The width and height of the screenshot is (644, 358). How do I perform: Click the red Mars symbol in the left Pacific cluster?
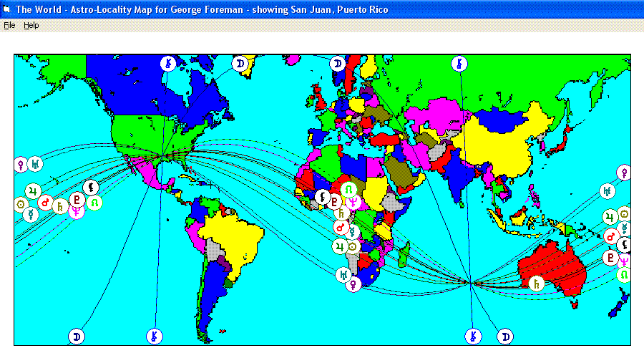45,202
